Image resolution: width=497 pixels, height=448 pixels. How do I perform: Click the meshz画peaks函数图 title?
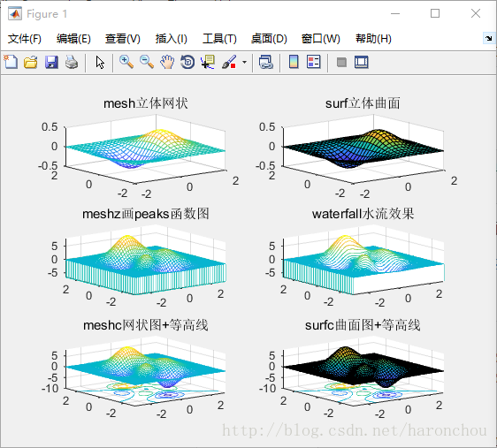(146, 214)
